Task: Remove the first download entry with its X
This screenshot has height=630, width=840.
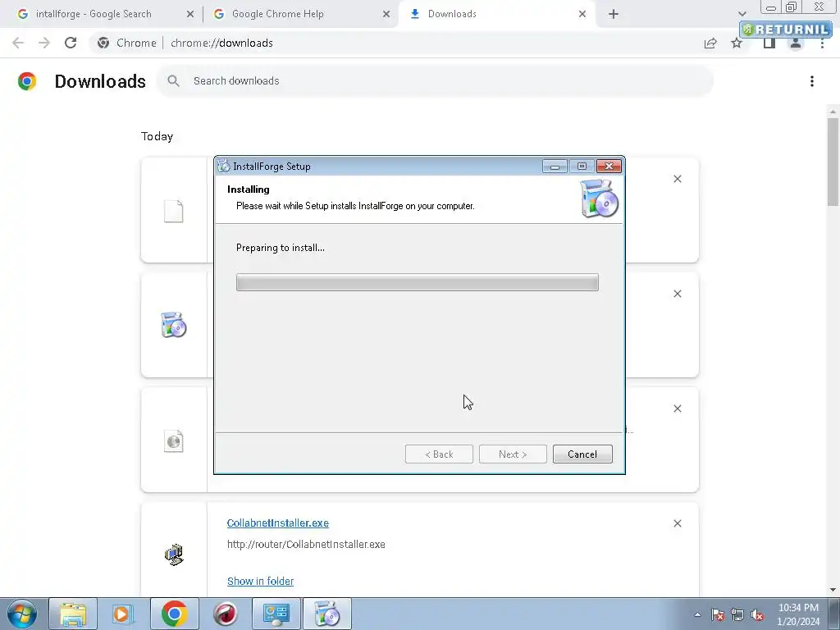Action: click(677, 179)
